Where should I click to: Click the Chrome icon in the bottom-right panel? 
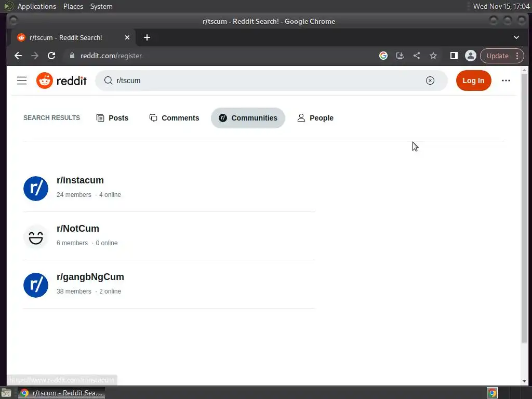point(492,393)
